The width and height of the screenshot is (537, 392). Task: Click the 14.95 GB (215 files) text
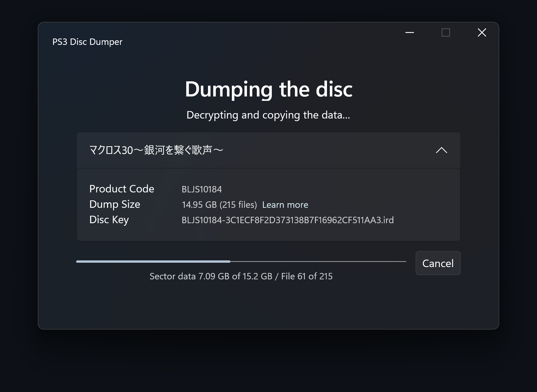pos(219,205)
